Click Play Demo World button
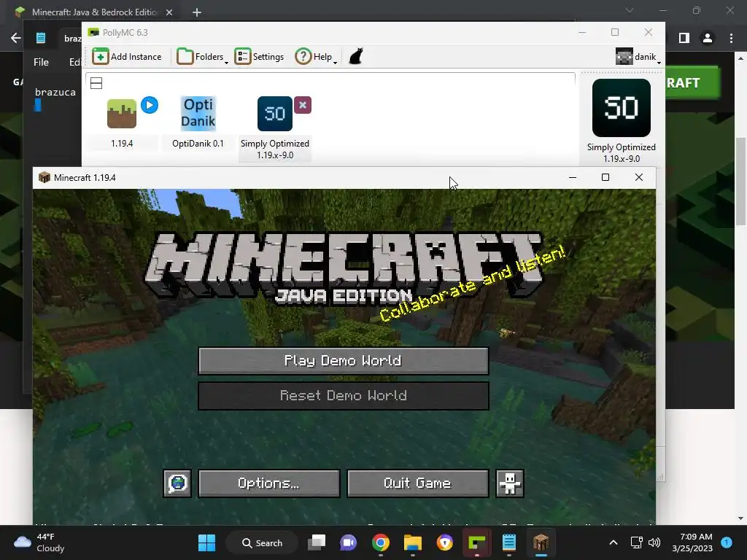The width and height of the screenshot is (747, 560). (x=344, y=360)
